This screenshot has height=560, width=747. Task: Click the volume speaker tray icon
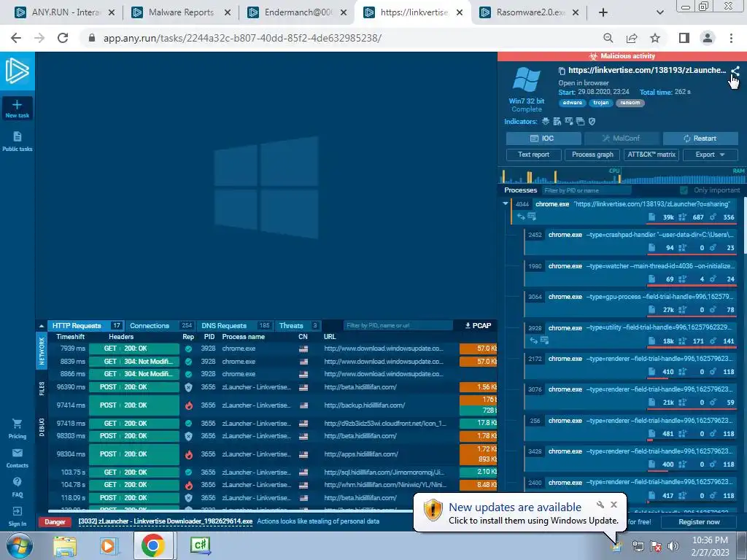(x=673, y=546)
